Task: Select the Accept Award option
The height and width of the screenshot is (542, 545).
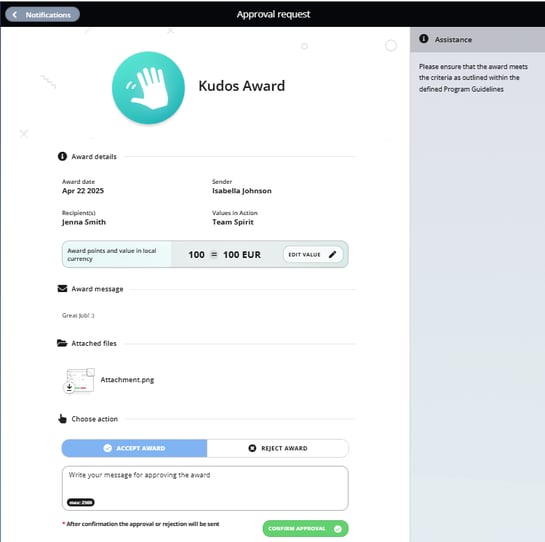Action: [x=134, y=448]
